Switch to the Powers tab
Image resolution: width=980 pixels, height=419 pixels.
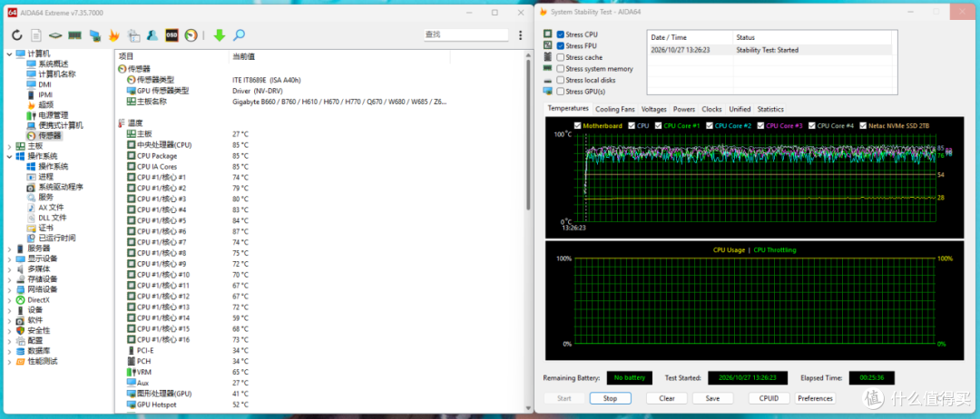click(x=684, y=109)
